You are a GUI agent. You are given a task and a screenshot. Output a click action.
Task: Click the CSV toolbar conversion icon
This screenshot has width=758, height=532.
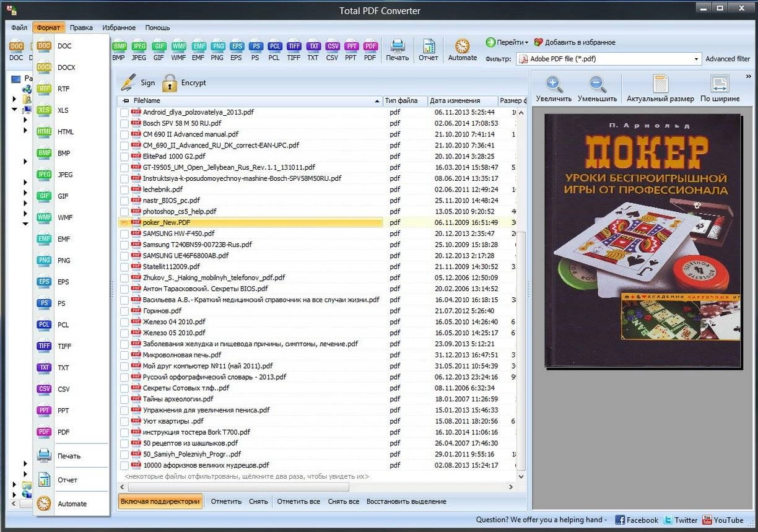pyautogui.click(x=333, y=50)
